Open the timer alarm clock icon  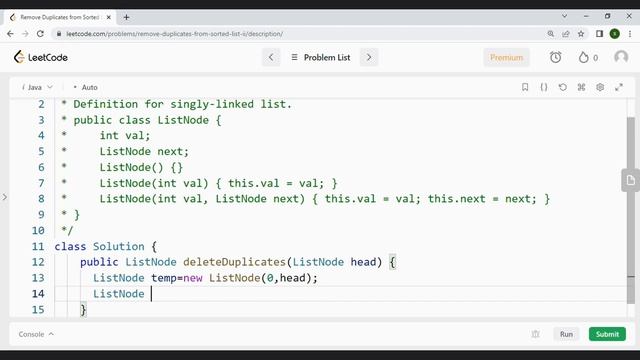tap(556, 57)
